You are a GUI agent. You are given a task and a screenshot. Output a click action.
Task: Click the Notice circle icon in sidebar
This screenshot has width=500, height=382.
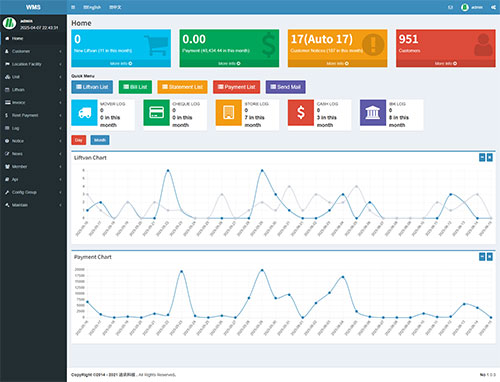point(7,141)
